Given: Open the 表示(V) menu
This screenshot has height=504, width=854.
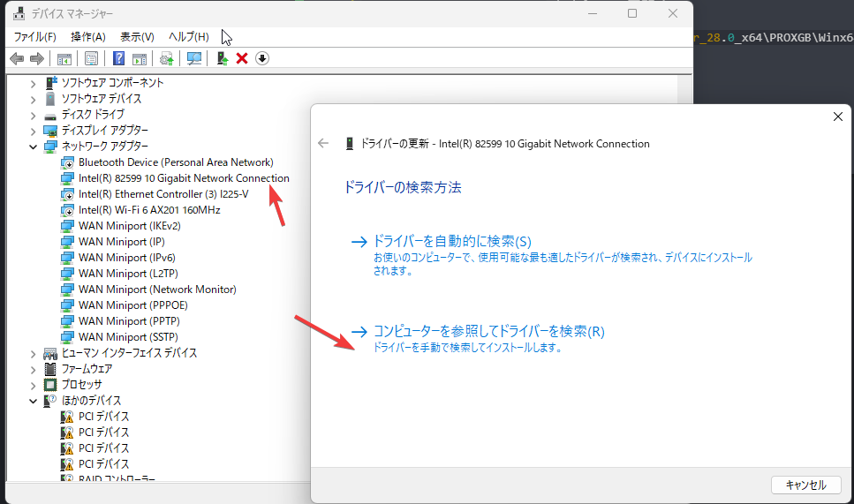Looking at the screenshot, I should (137, 36).
